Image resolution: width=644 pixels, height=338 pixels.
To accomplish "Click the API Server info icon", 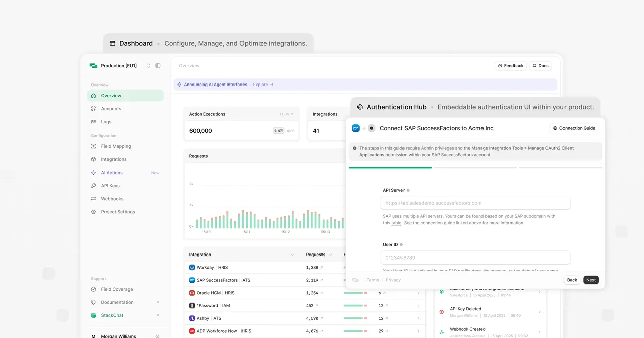I will click(x=408, y=190).
